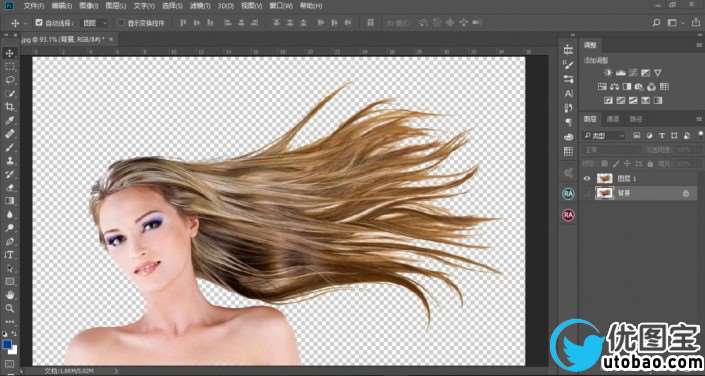Select the Crop tool
Image resolution: width=705 pixels, height=376 pixels.
point(9,107)
